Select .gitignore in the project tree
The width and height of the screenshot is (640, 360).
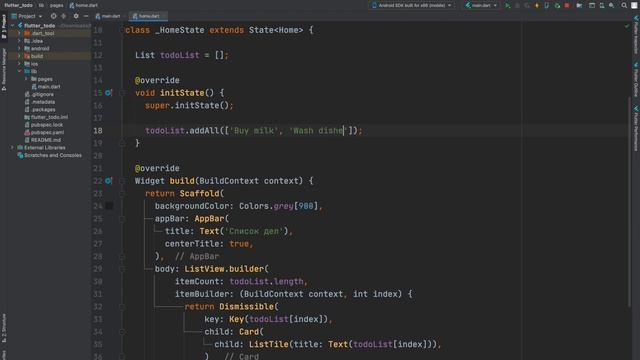[x=42, y=94]
